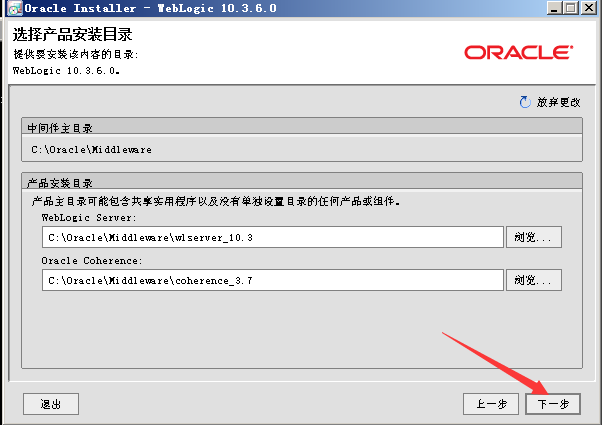The width and height of the screenshot is (602, 425).
Task: Browse for the Oracle Coherence directory
Action: click(534, 280)
